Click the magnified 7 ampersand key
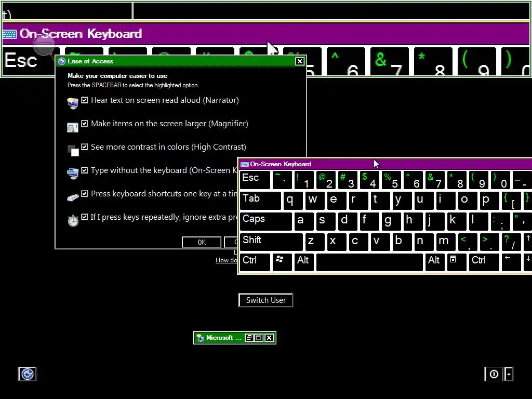 pyautogui.click(x=390, y=62)
